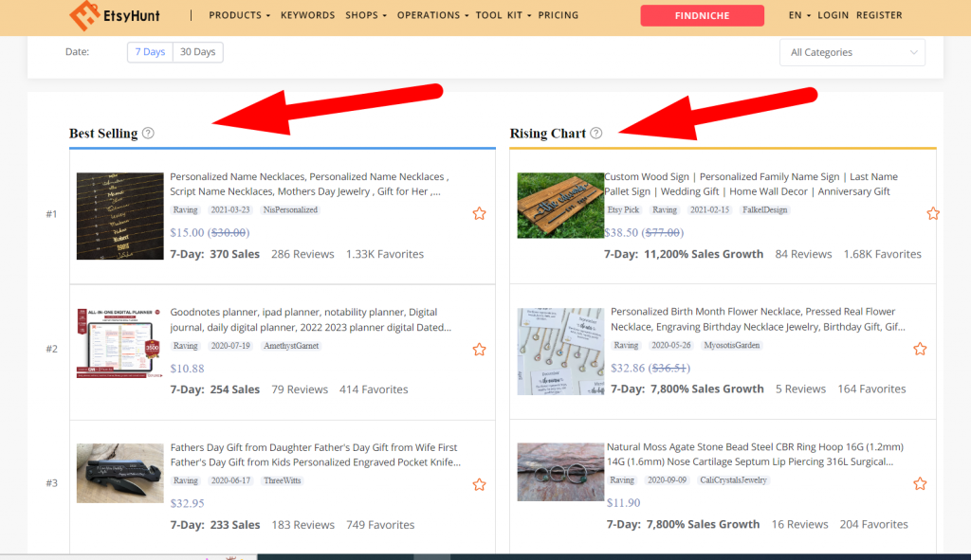Open the EN language selector

[x=799, y=16]
